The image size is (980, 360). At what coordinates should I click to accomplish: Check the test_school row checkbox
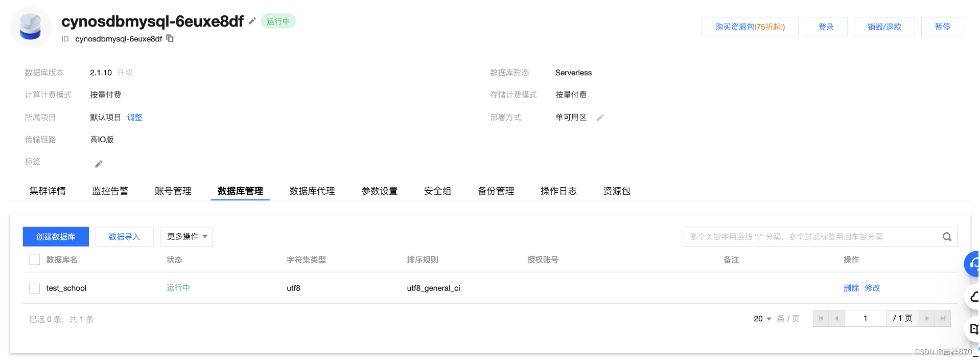pos(34,288)
